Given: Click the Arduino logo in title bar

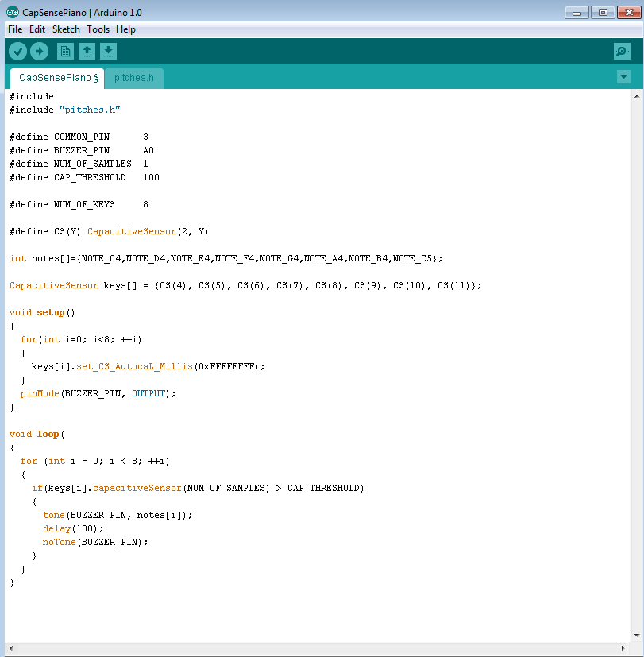Looking at the screenshot, I should coord(13,13).
